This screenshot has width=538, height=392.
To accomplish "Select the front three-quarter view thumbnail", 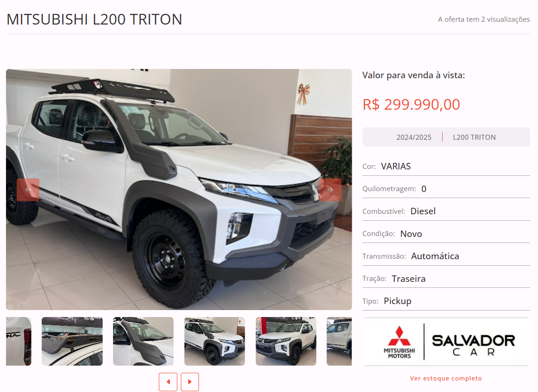I will 215,341.
